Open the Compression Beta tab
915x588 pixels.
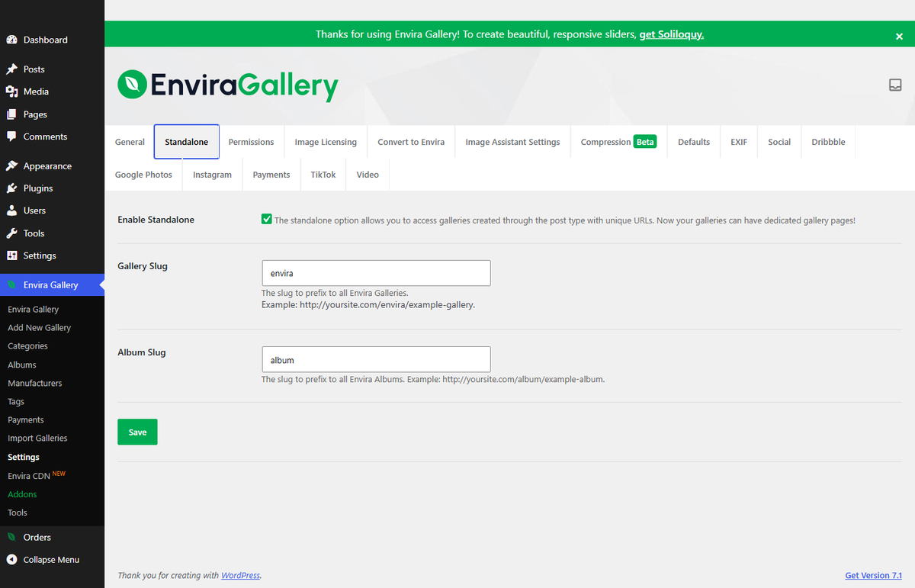pos(618,142)
